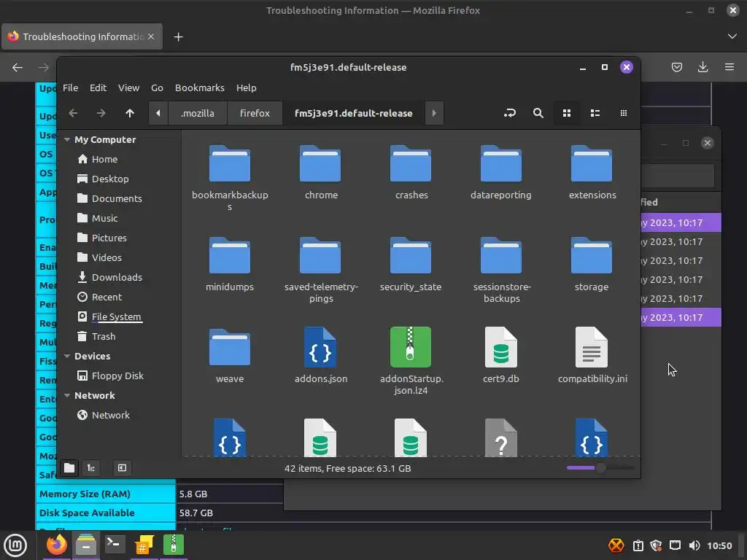The width and height of the screenshot is (747, 560).
Task: Click the file manager search icon
Action: coord(538,113)
